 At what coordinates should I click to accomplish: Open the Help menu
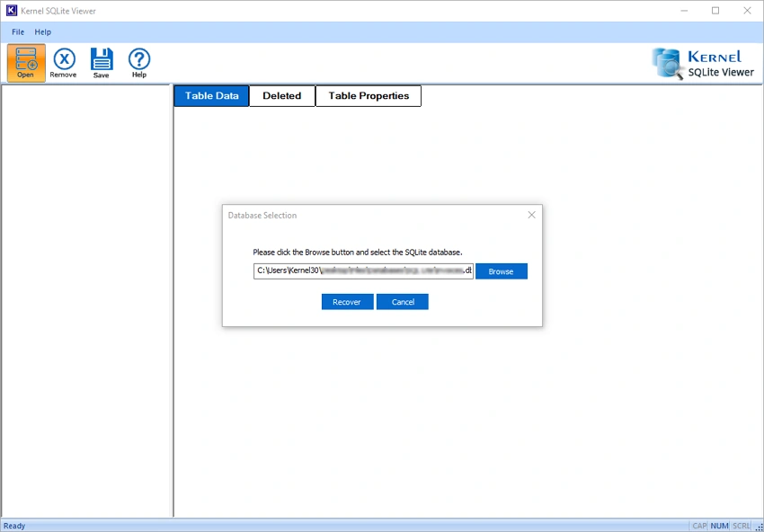[x=43, y=32]
